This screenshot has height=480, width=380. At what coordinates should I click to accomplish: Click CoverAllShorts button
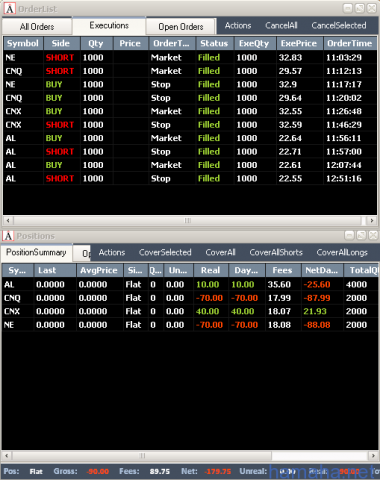(276, 252)
